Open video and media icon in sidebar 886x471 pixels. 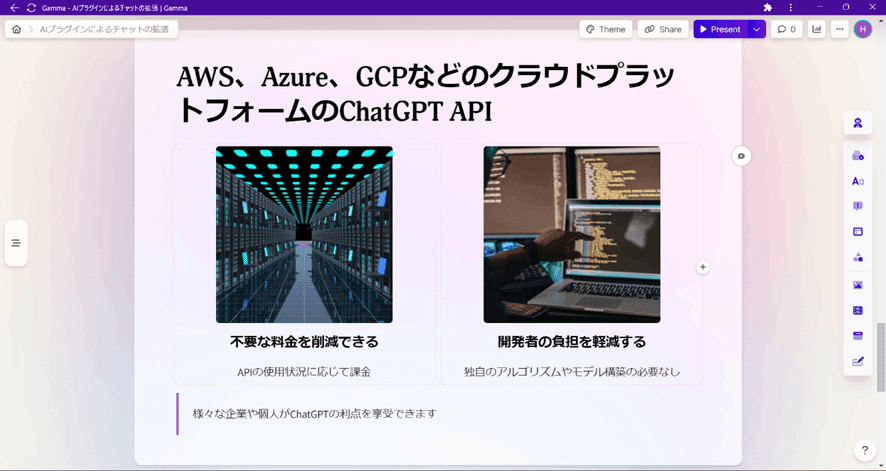click(857, 311)
